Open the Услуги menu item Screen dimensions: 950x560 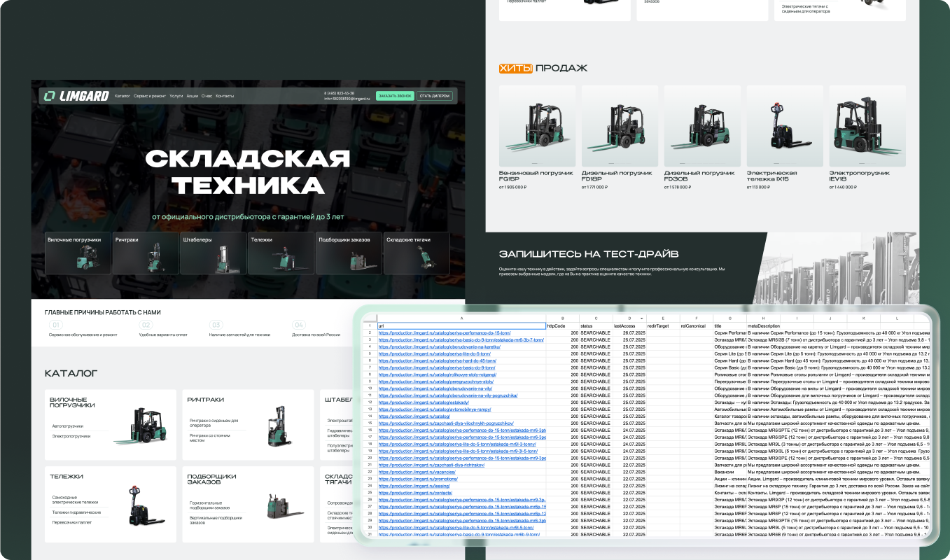coord(176,96)
